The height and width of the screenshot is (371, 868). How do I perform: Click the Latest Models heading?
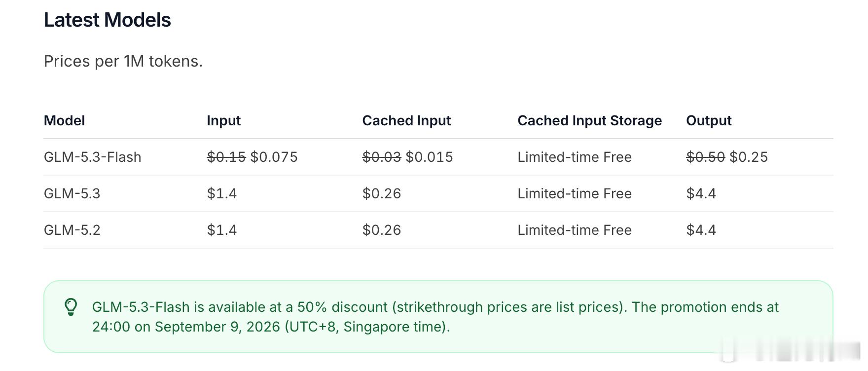coord(108,20)
